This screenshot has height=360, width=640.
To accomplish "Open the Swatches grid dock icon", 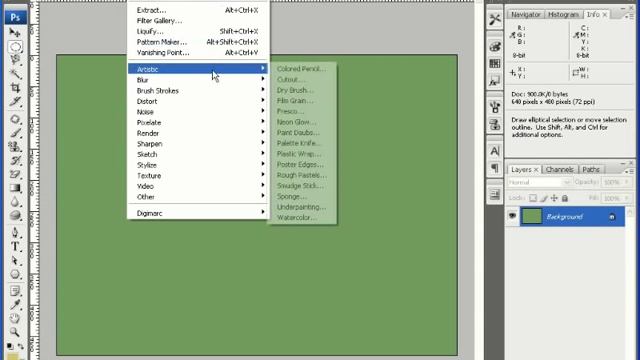I will pos(495,63).
